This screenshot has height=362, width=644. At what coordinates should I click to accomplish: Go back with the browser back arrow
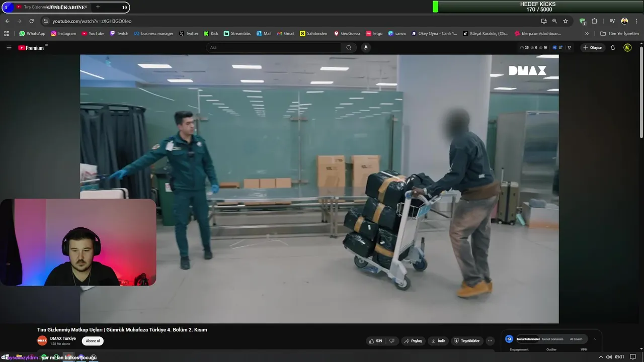(7, 21)
